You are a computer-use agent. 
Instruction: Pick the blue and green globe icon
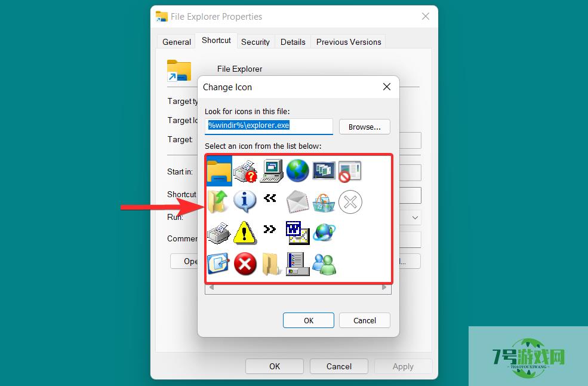tap(298, 171)
